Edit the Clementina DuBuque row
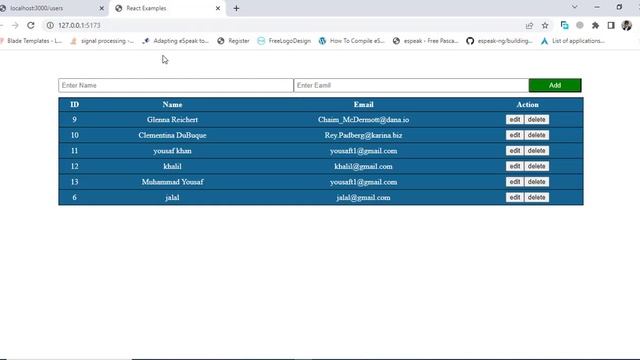640x360 pixels. click(x=514, y=135)
